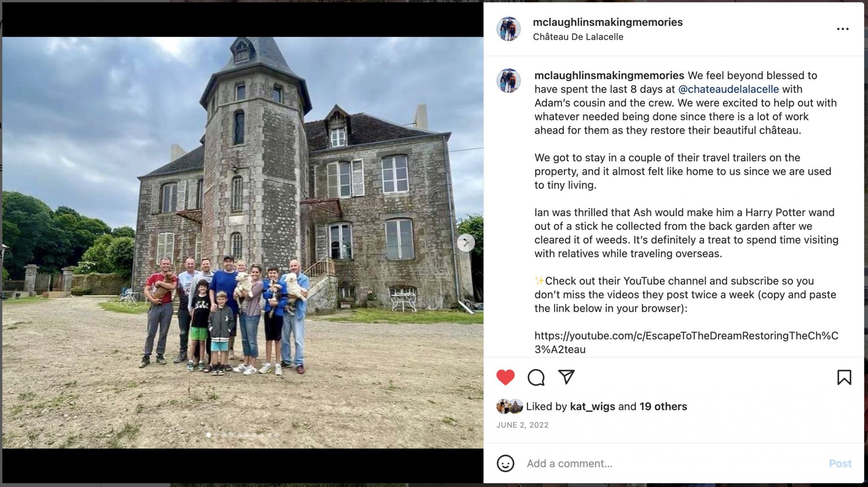
Task: Advance to the next photo using the arrow
Action: click(466, 243)
